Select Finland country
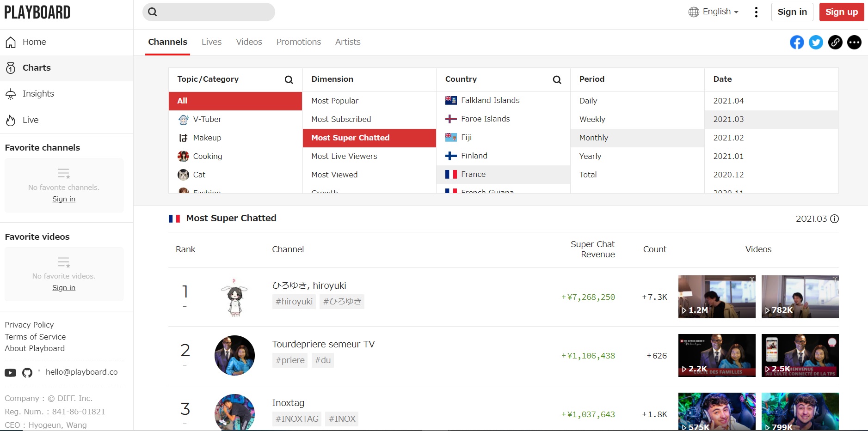The width and height of the screenshot is (868, 431). 503,156
